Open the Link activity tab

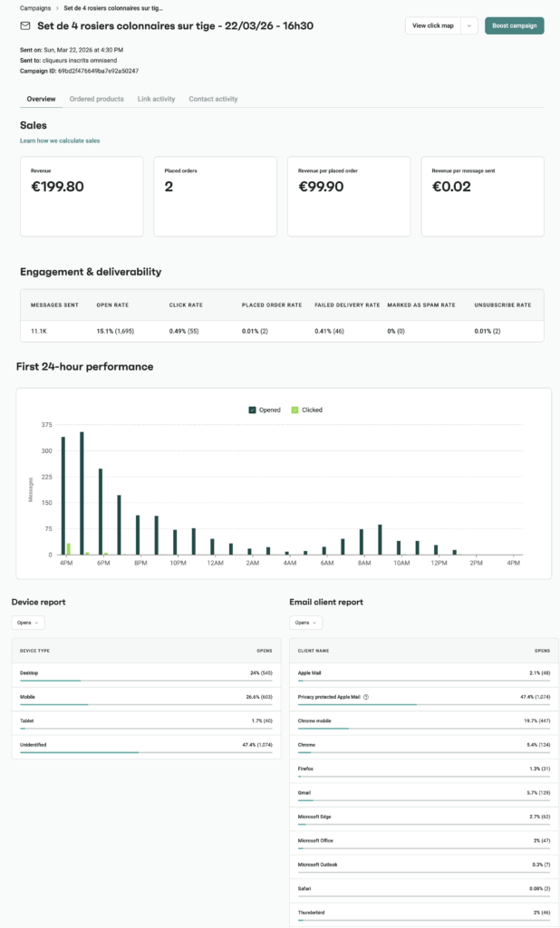click(156, 99)
